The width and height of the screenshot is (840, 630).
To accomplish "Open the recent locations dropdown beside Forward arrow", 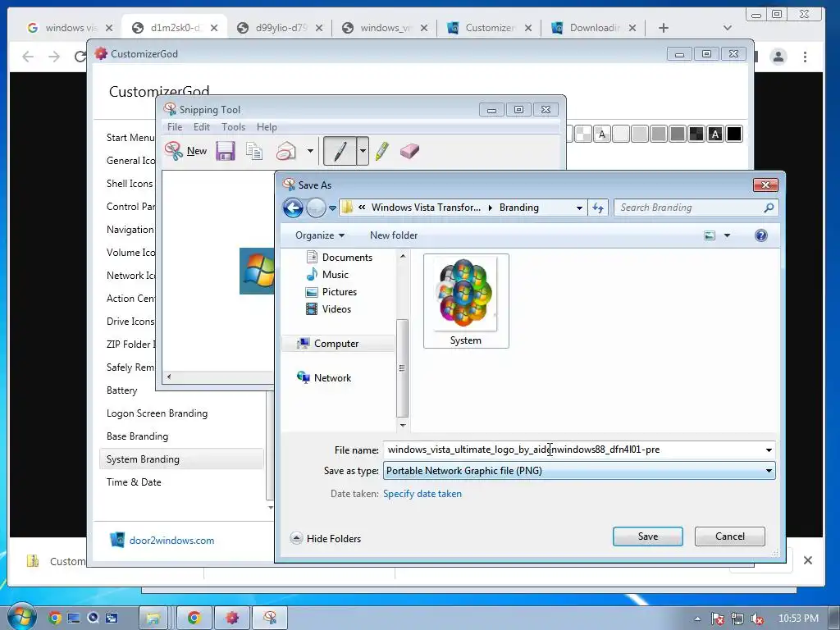I will tap(333, 208).
